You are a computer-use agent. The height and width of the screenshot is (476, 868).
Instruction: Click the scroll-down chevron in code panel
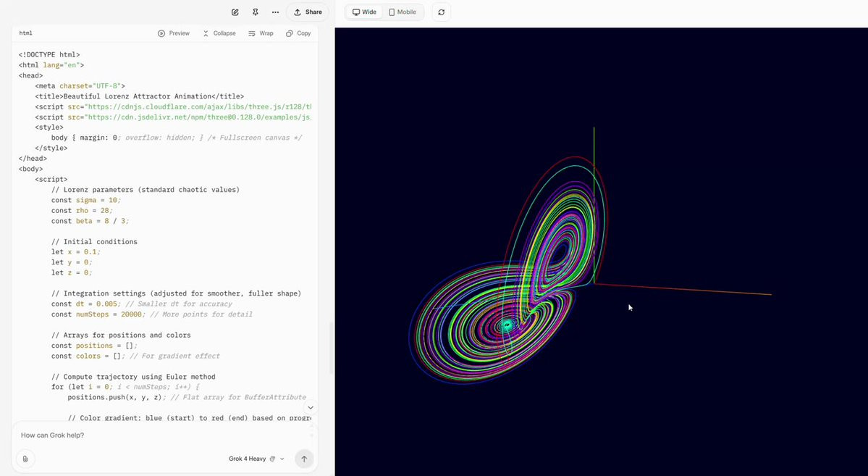[x=311, y=408]
